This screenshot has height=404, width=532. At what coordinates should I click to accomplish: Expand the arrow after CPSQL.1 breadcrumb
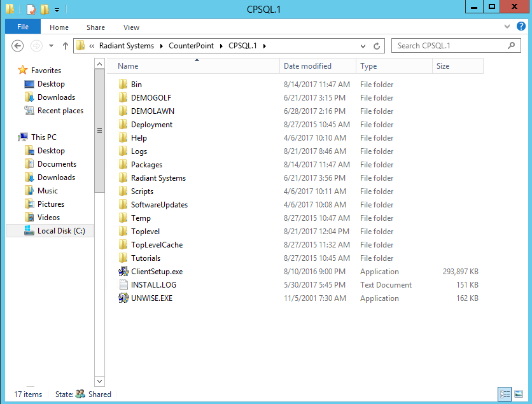click(x=265, y=46)
